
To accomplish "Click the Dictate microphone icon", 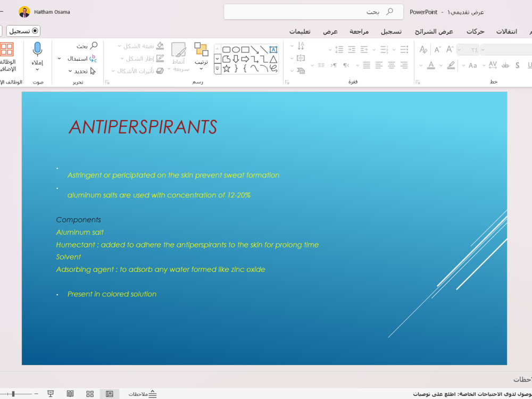I will point(37,49).
